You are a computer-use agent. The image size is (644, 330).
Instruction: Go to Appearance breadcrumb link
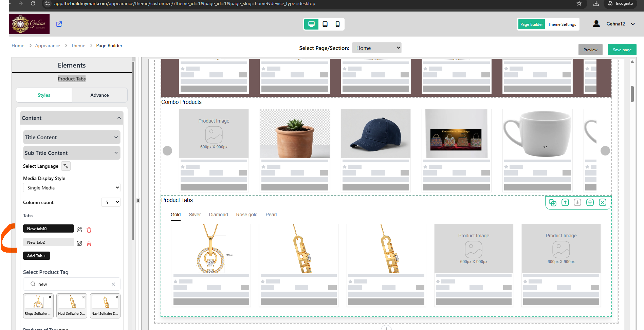pyautogui.click(x=48, y=45)
